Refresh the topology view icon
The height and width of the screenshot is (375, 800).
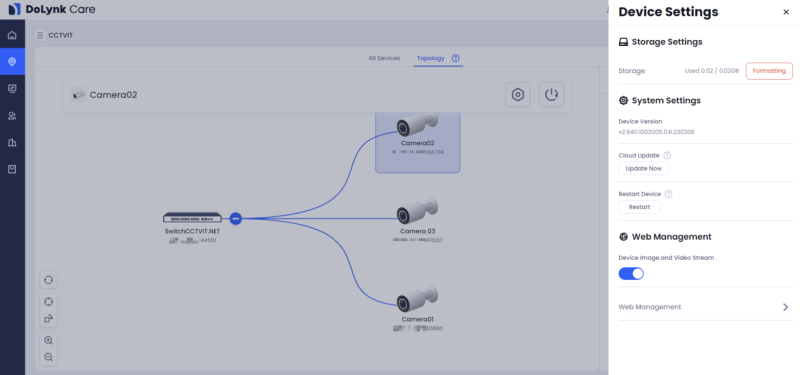tap(48, 280)
